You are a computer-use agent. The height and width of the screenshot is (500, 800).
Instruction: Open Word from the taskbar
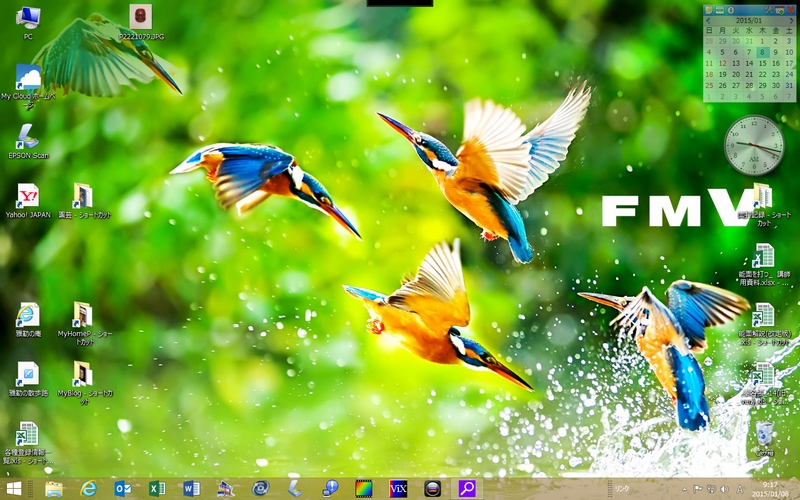191,489
